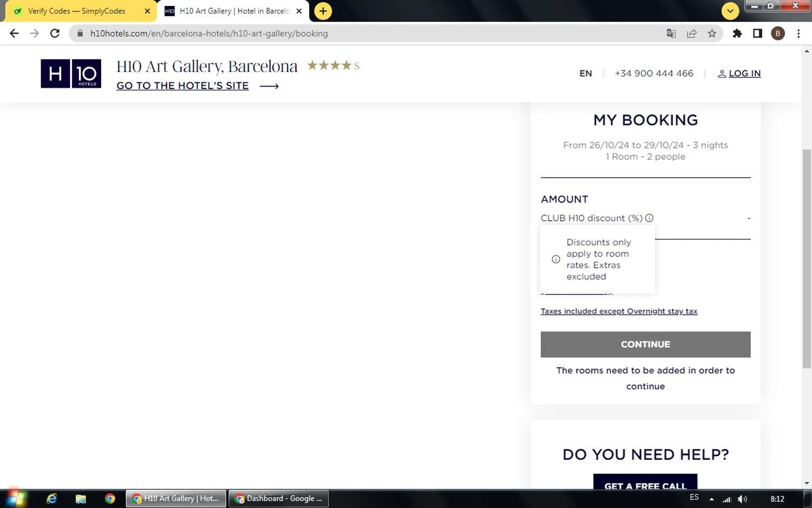Click the volume speaker tray icon
This screenshot has height=508, width=812.
pos(743,499)
